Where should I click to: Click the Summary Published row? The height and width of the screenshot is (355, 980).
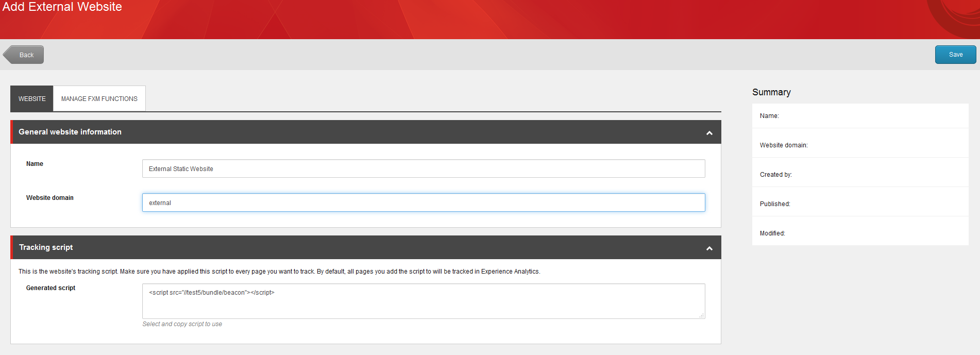pyautogui.click(x=859, y=204)
